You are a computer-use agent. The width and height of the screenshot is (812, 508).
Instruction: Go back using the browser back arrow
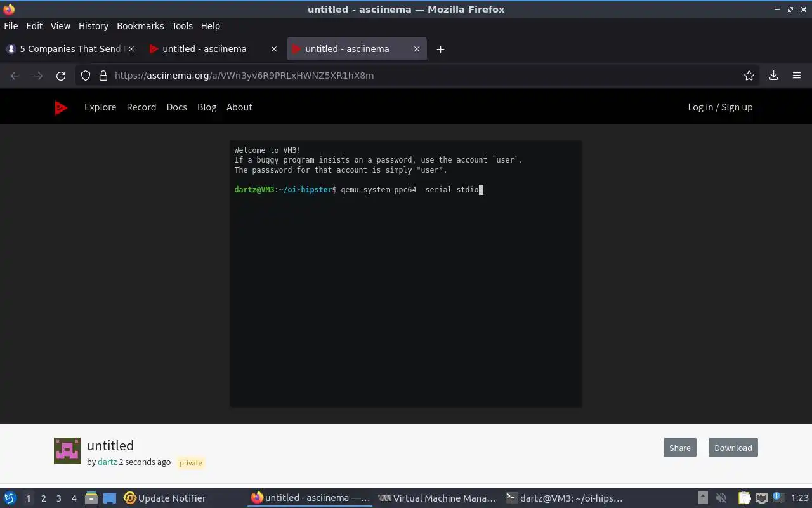tap(15, 76)
